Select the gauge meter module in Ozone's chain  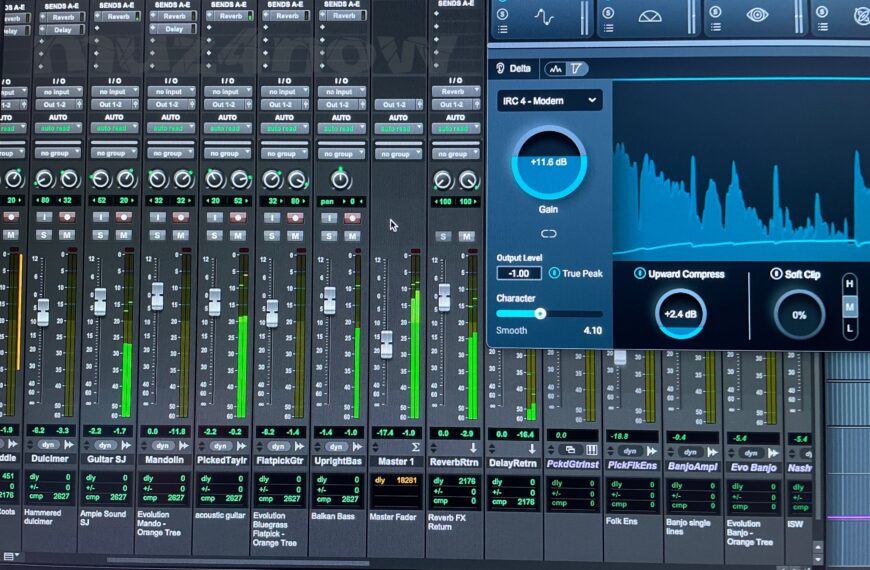point(654,17)
